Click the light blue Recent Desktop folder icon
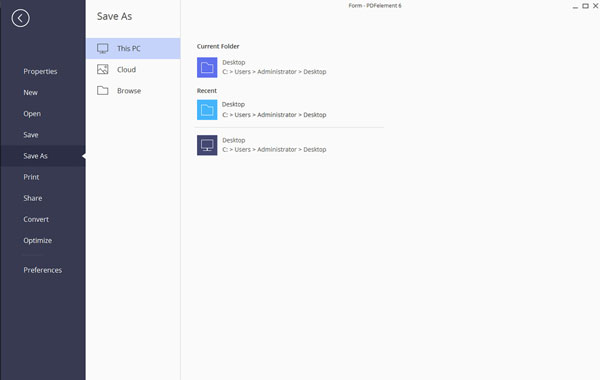Image resolution: width=600 pixels, height=380 pixels. point(207,110)
